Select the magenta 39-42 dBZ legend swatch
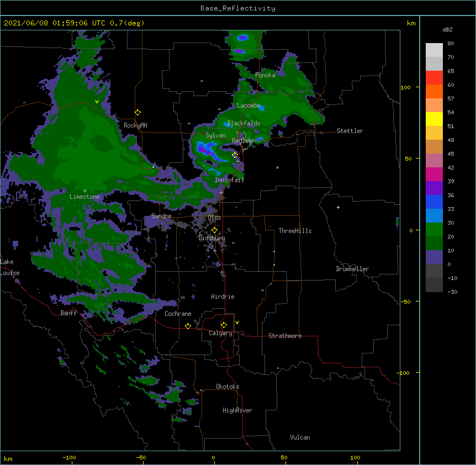Image resolution: width=476 pixels, height=465 pixels. 434,174
